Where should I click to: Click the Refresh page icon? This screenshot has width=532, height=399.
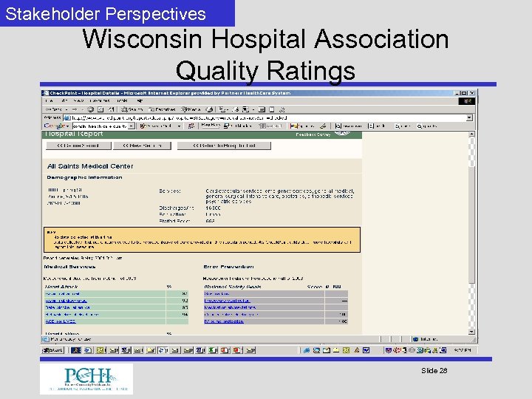100,109
